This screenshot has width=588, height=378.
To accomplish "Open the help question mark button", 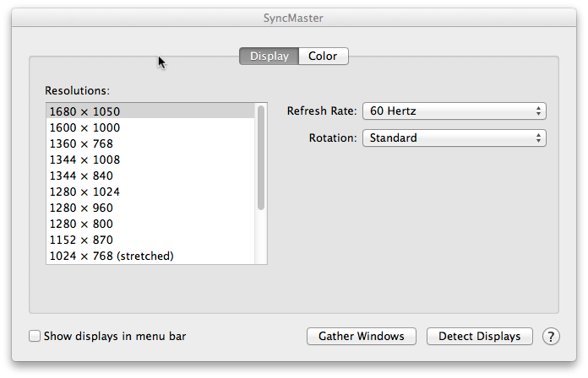I will [551, 337].
